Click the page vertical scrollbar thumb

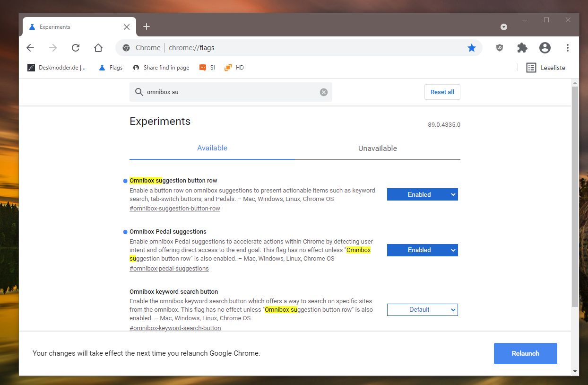pyautogui.click(x=575, y=196)
